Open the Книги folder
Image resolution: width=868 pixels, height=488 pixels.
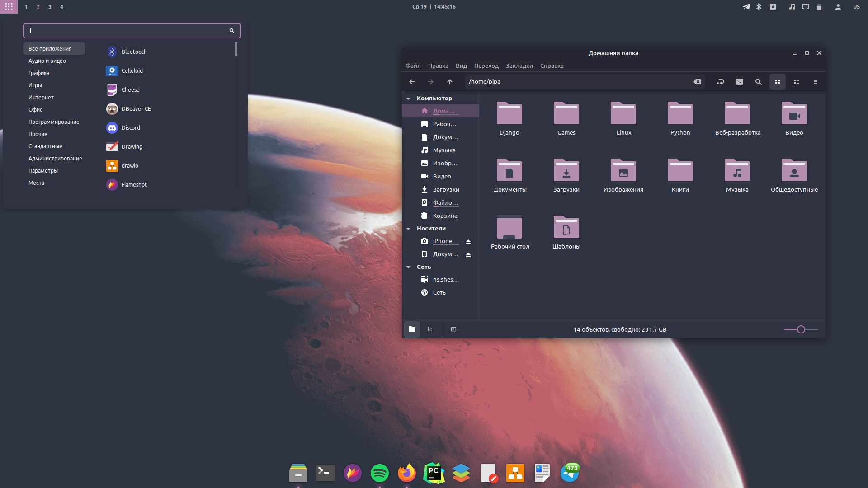(x=680, y=176)
